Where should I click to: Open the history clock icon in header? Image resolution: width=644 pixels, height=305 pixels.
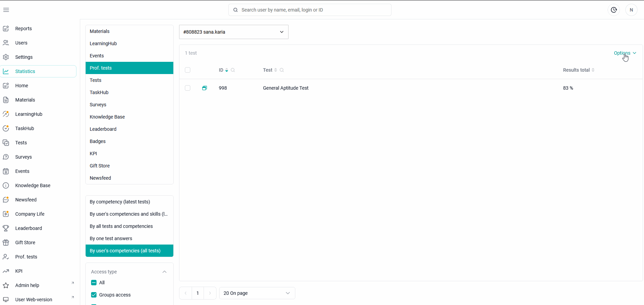[614, 10]
